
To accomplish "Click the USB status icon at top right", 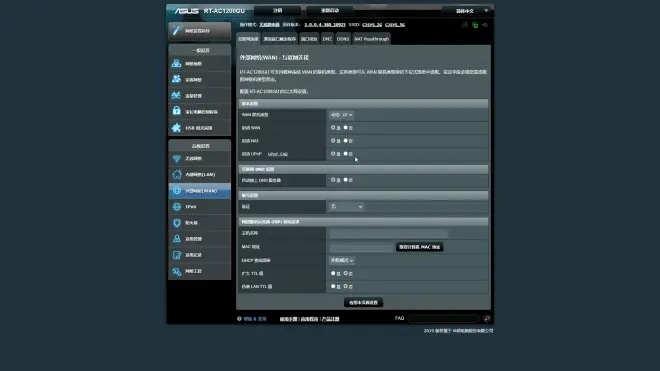I will (485, 25).
